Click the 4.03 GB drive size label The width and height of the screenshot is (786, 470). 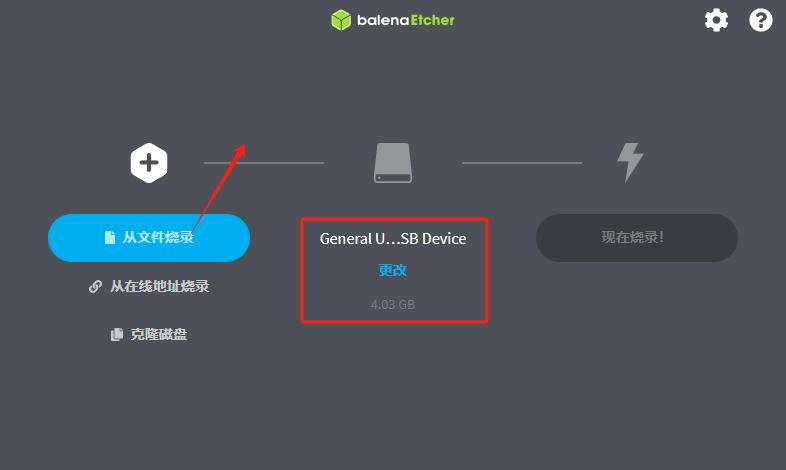point(393,304)
